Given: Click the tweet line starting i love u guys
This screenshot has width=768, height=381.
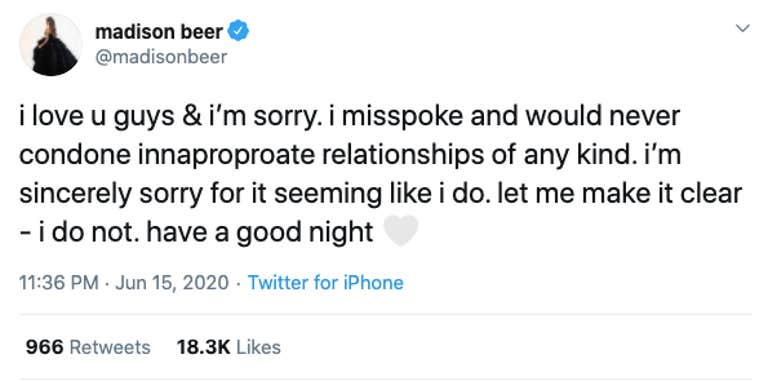Looking at the screenshot, I should click(x=350, y=117).
